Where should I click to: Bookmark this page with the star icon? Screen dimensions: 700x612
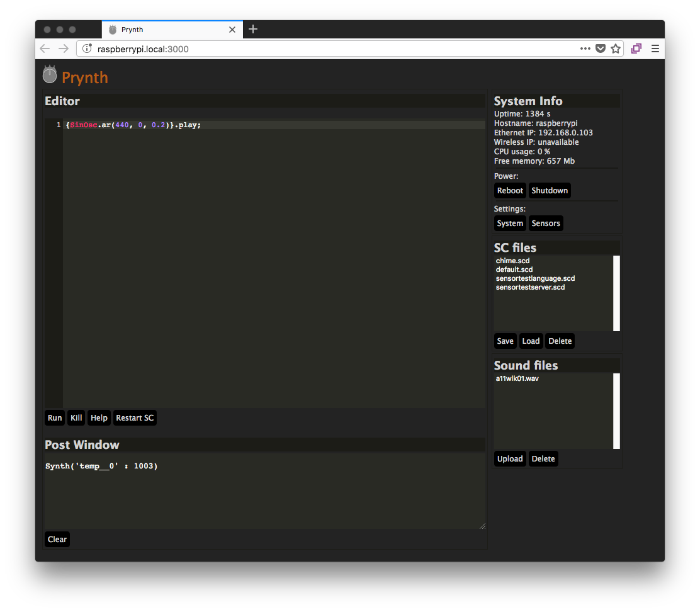point(616,48)
